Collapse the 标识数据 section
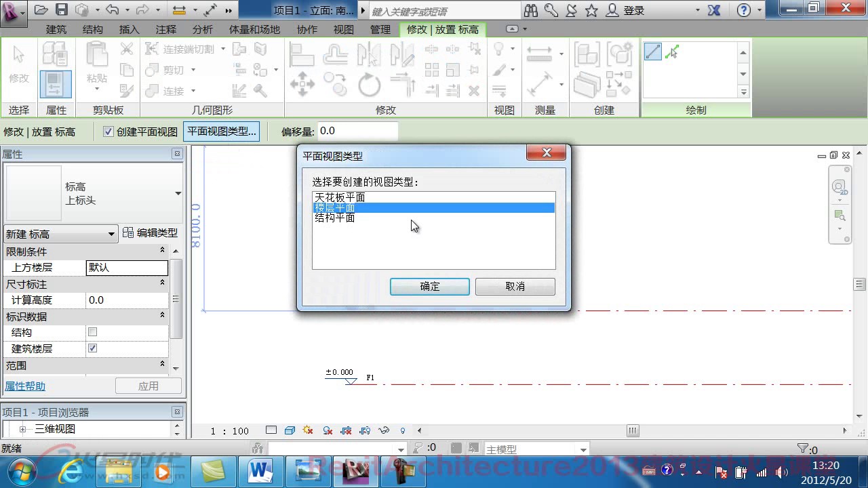Image resolution: width=868 pixels, height=488 pixels. (162, 316)
